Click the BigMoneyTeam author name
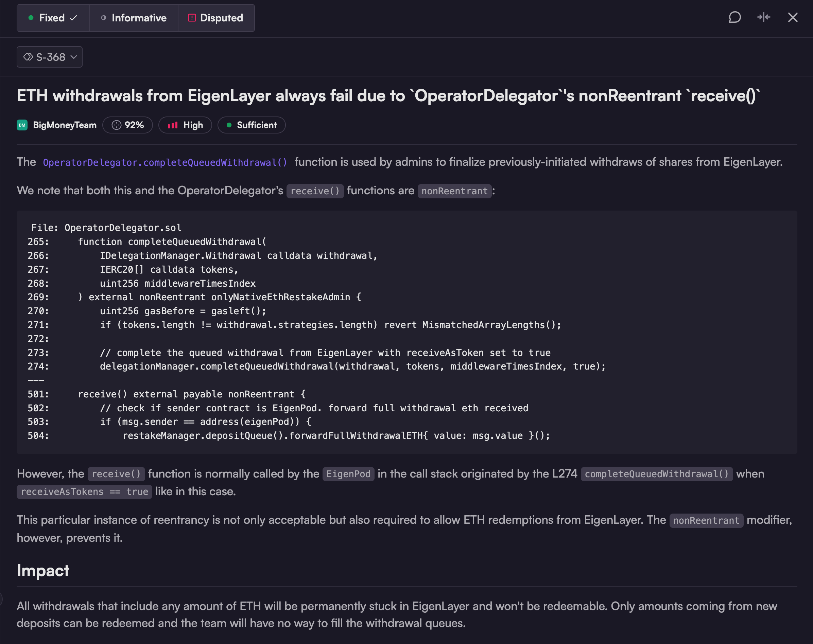 coord(65,125)
